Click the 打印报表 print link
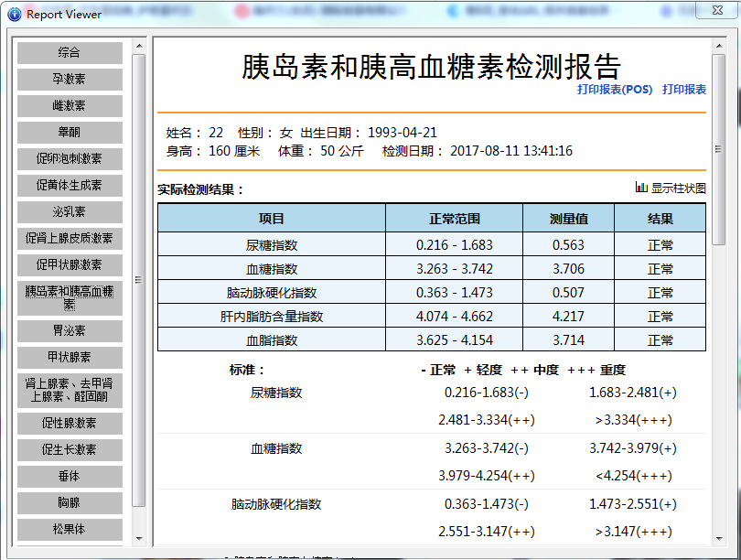 (x=683, y=90)
